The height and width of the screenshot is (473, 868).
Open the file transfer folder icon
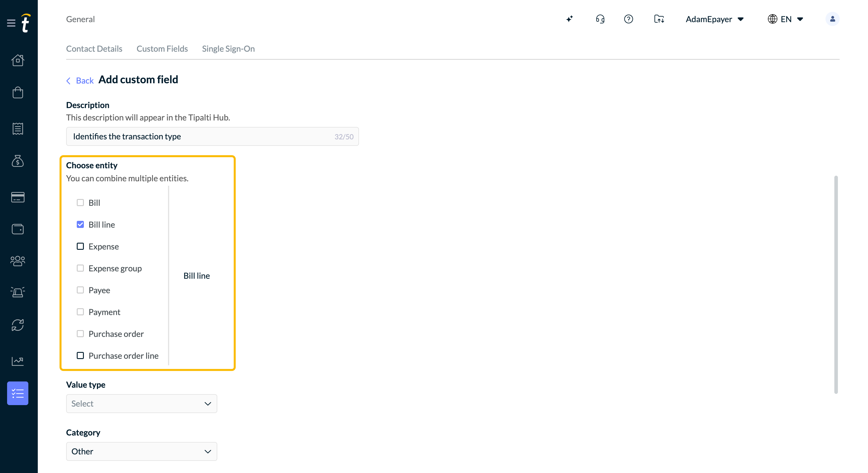click(659, 19)
